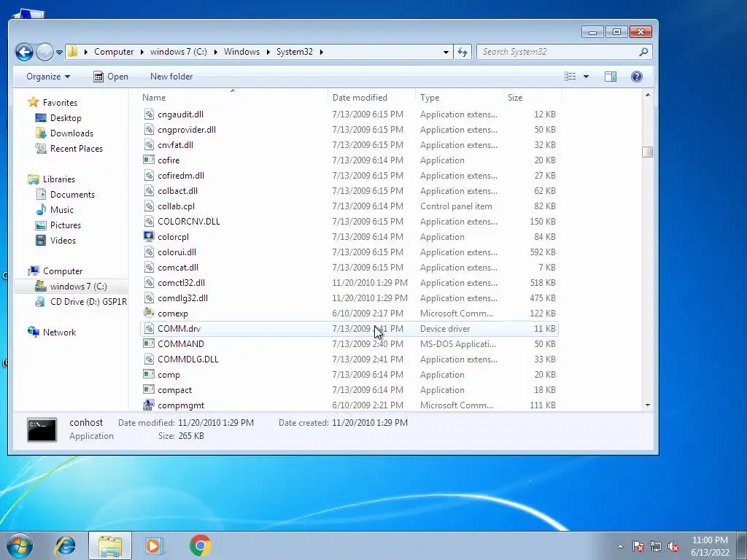Launch Windows Media Player from taskbar
The width and height of the screenshot is (747, 560).
click(x=155, y=545)
